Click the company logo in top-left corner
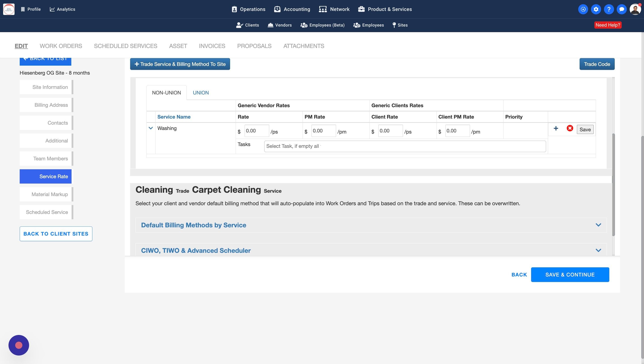 (x=9, y=9)
